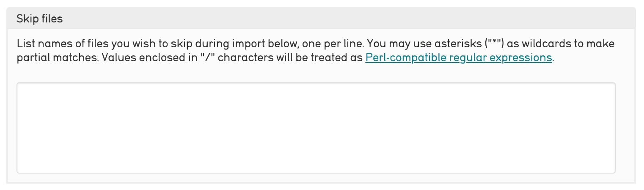Open the Perl-compatible regular expressions link
644x190 pixels.
[459, 58]
